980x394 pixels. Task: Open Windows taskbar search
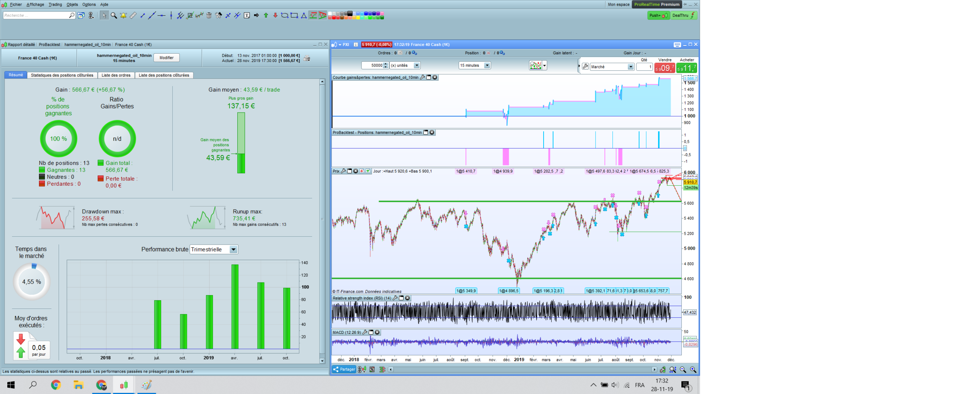[33, 385]
